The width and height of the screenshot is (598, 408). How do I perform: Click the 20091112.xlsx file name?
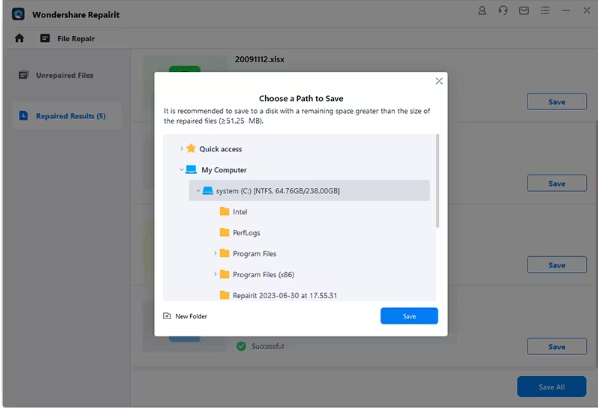[x=259, y=59]
